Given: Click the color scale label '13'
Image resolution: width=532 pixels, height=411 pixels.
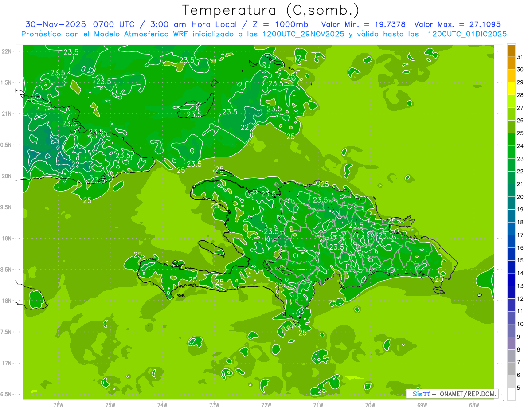Looking at the screenshot, I should coord(520,286).
